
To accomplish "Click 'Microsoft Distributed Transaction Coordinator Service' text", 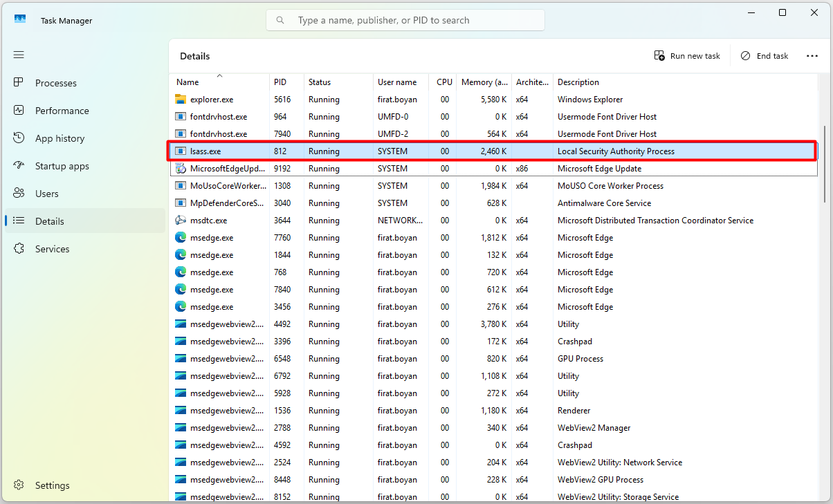I will 655,221.
